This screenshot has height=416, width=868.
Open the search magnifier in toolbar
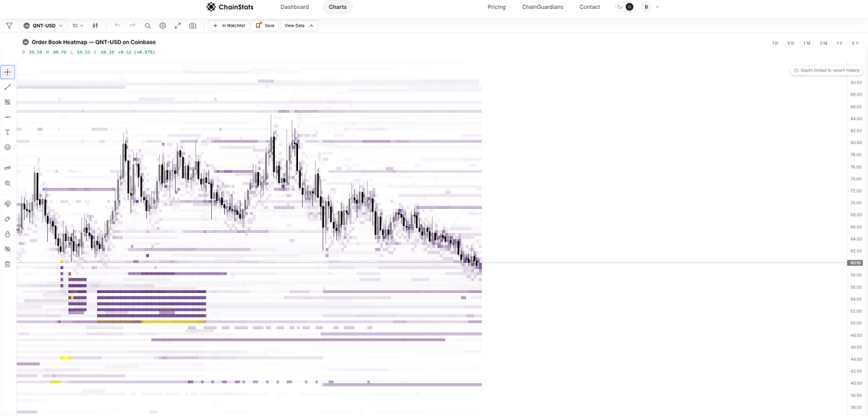coord(148,25)
